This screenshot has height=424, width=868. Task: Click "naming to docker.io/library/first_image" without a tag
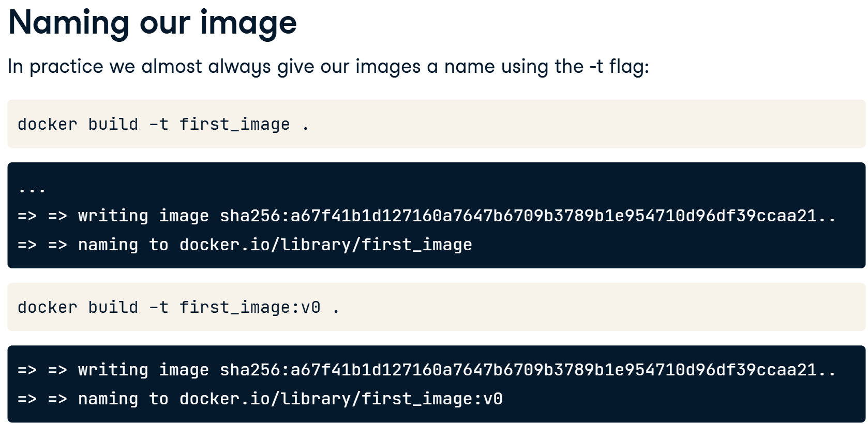(275, 245)
